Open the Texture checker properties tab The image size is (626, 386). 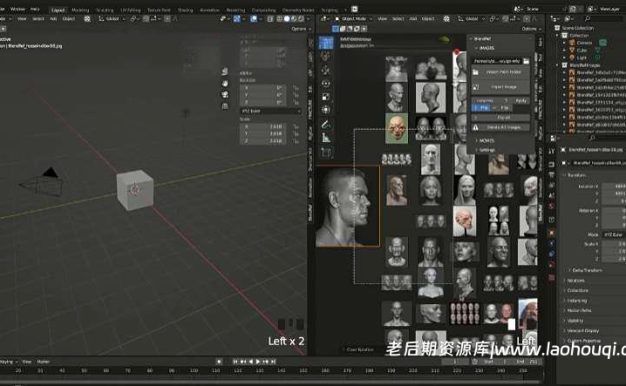point(551,277)
